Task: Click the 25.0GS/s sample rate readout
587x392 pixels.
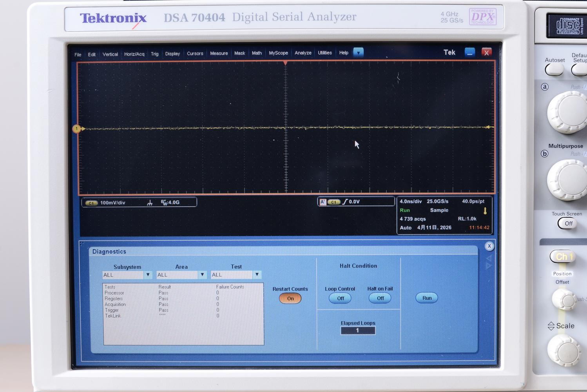Action: point(438,201)
